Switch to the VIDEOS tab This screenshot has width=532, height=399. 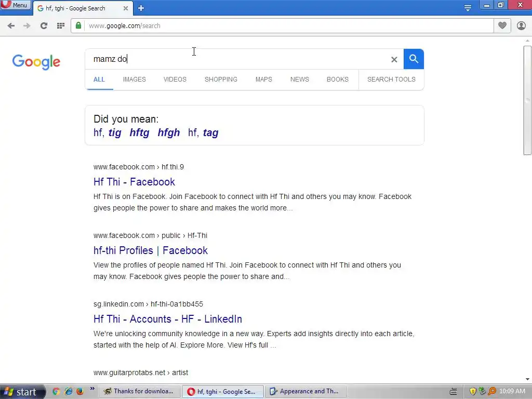[175, 79]
